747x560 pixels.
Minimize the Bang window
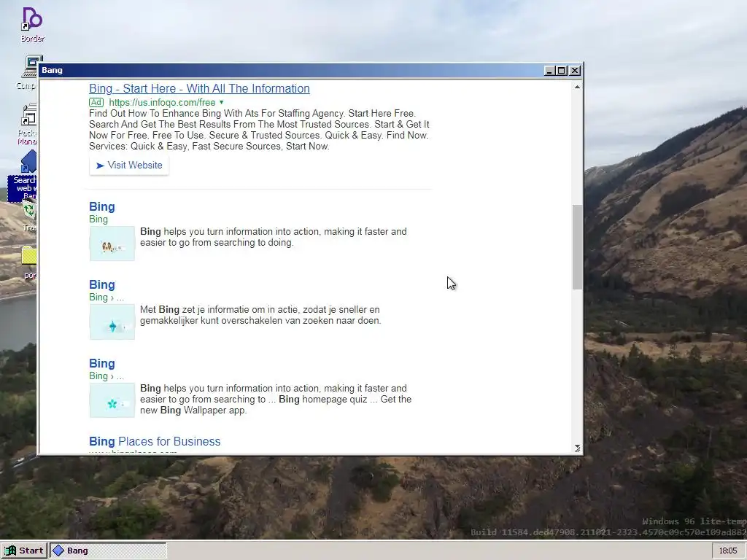[549, 71]
